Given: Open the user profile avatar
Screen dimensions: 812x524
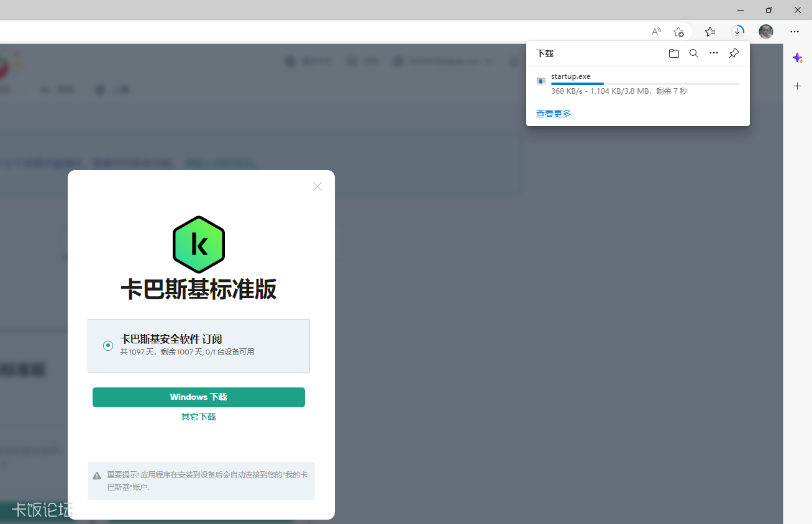Looking at the screenshot, I should [x=766, y=32].
